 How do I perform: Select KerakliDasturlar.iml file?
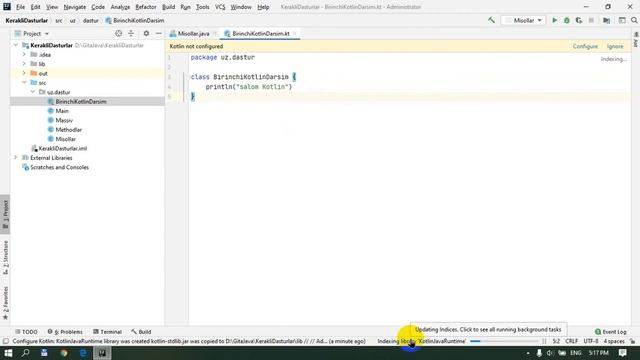pyautogui.click(x=62, y=149)
